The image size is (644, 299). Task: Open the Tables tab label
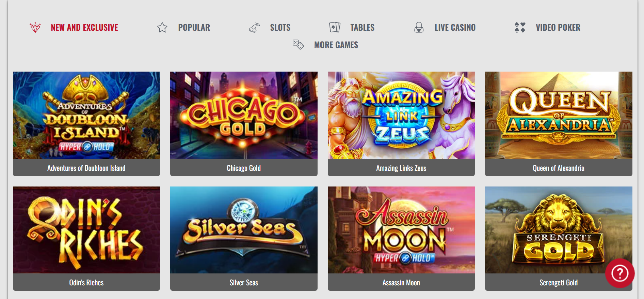click(x=363, y=28)
